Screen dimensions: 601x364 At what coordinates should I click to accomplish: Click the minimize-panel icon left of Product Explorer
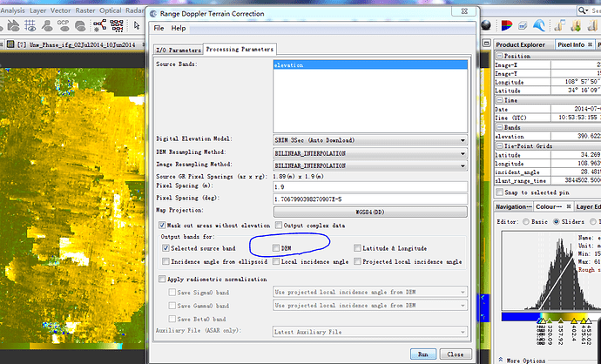click(x=486, y=44)
